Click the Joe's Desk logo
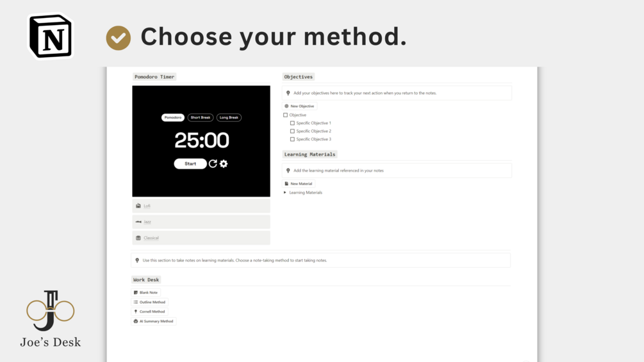 pos(51,319)
